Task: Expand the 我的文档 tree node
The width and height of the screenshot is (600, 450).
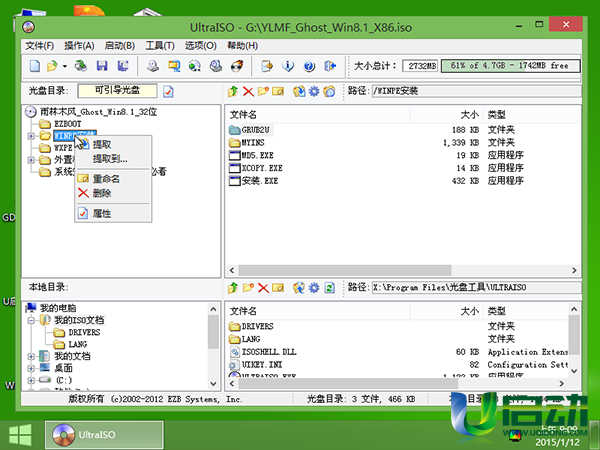Action: 31,357
